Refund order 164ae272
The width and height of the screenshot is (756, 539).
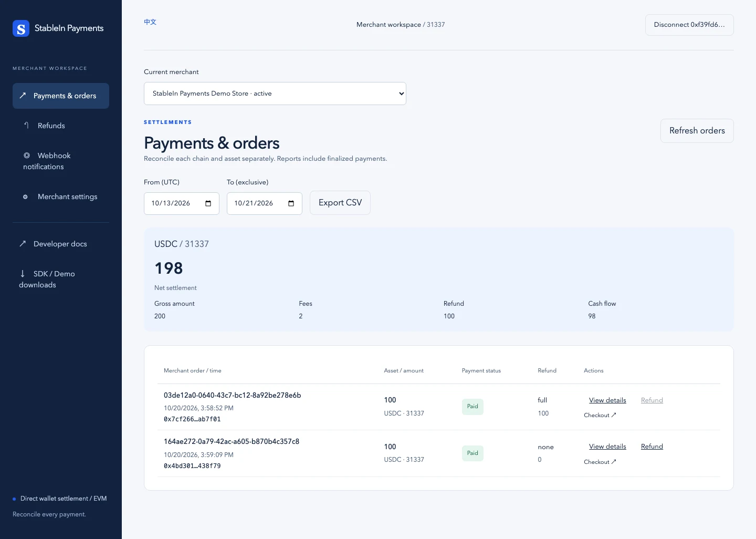click(652, 447)
